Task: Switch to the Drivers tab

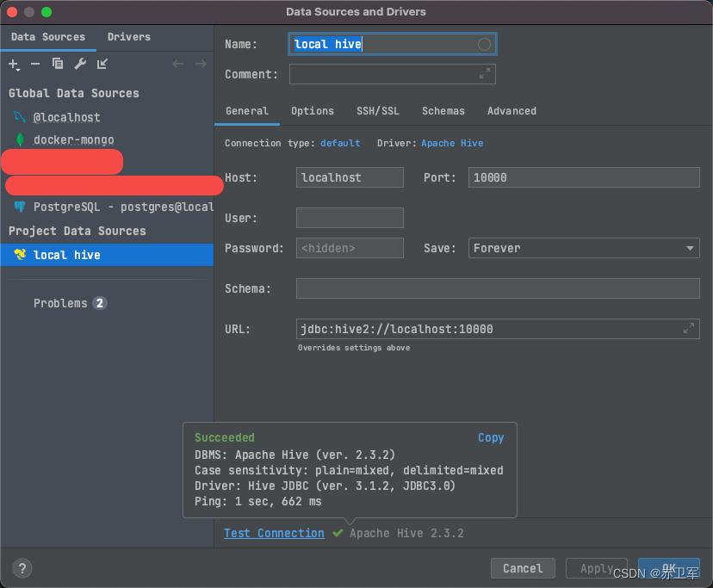Action: 128,37
